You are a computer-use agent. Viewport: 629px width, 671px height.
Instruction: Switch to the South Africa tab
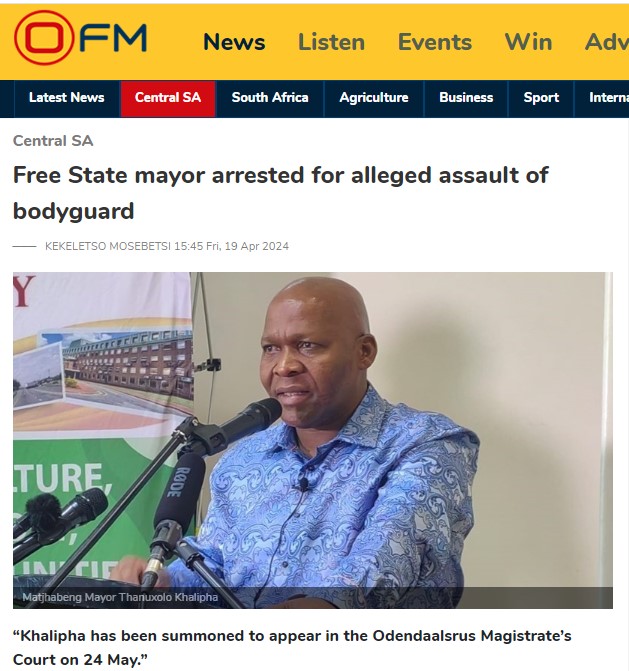pyautogui.click(x=270, y=98)
